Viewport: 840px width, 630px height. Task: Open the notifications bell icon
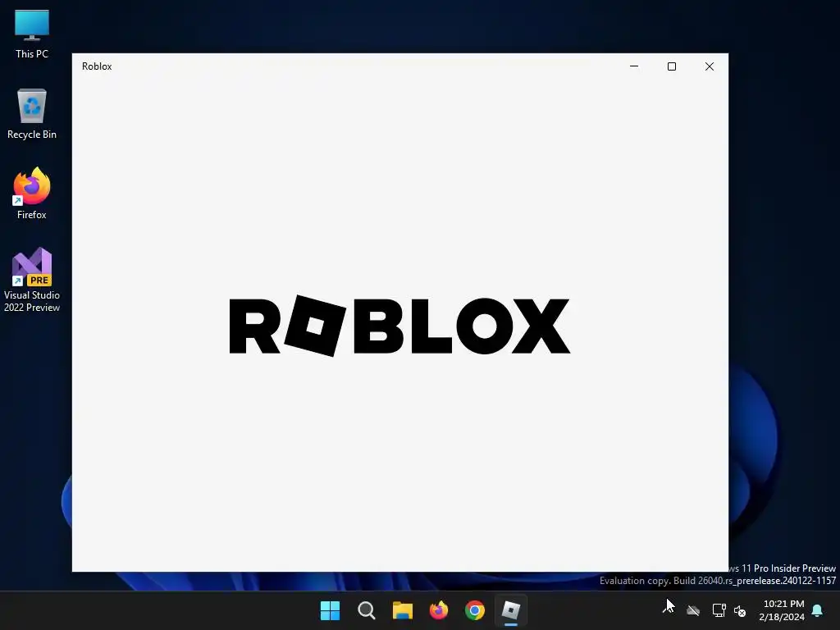(x=818, y=610)
